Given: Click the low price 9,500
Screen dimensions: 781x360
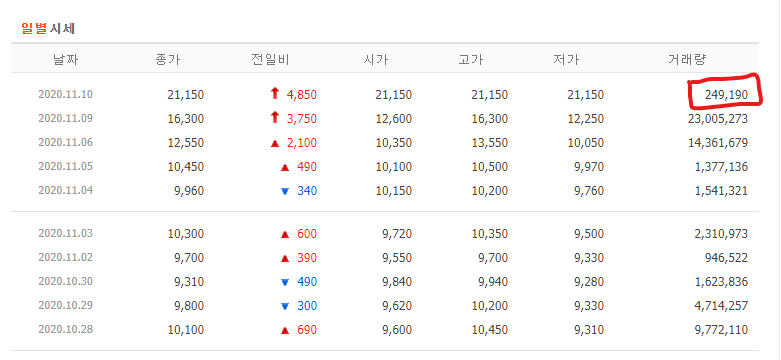Looking at the screenshot, I should point(589,234).
